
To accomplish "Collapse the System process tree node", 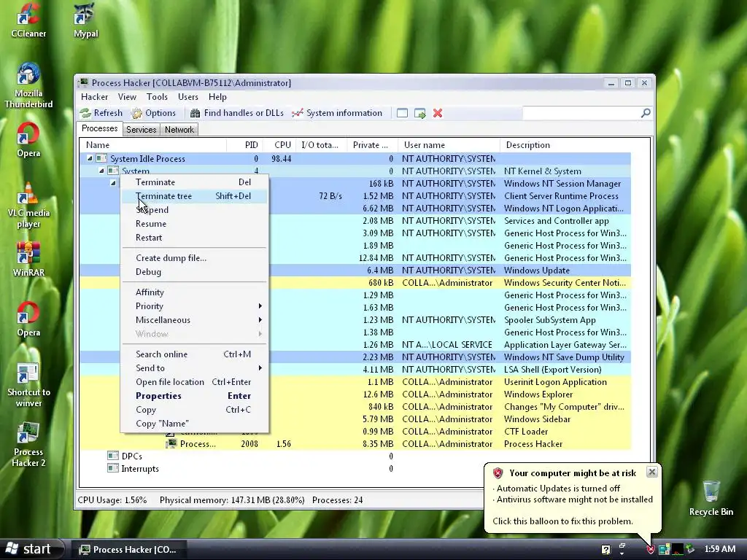I will tap(101, 171).
